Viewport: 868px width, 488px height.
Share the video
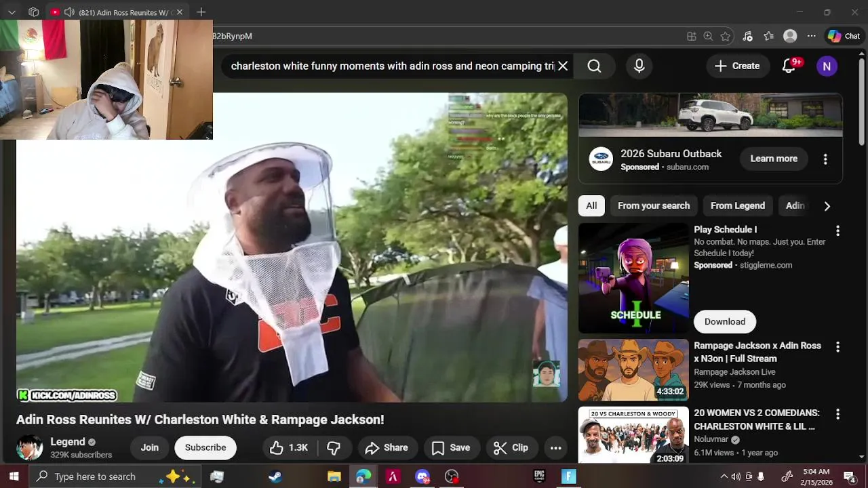[x=387, y=447]
